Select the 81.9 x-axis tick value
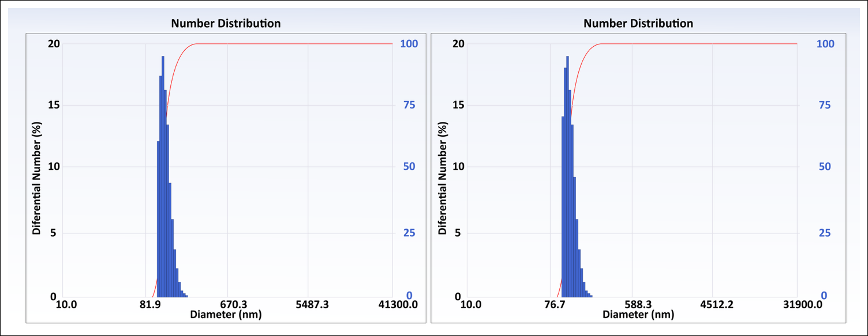 coord(149,305)
